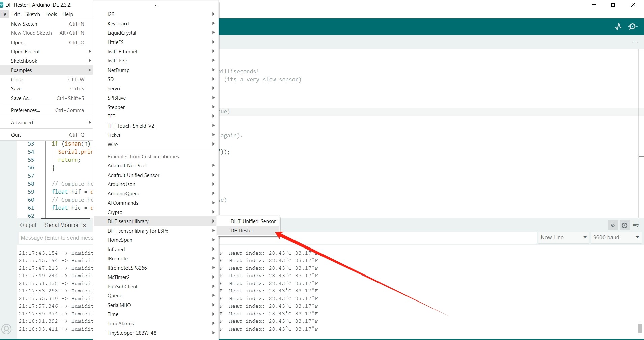Expand the SD examples submenu
Image resolution: width=644 pixels, height=340 pixels.
pos(156,79)
